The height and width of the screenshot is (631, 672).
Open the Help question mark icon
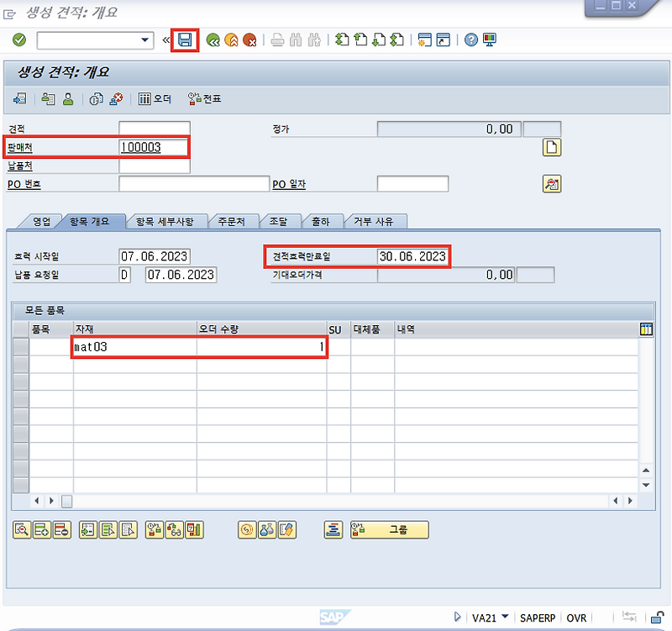470,39
